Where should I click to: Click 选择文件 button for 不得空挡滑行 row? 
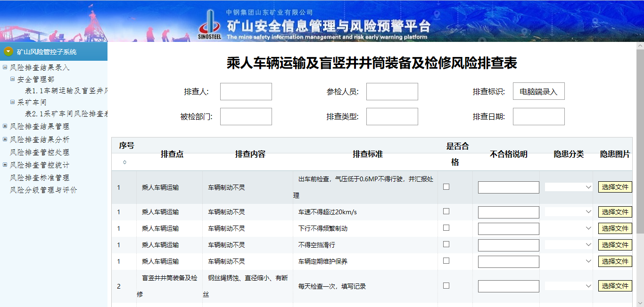pos(615,245)
